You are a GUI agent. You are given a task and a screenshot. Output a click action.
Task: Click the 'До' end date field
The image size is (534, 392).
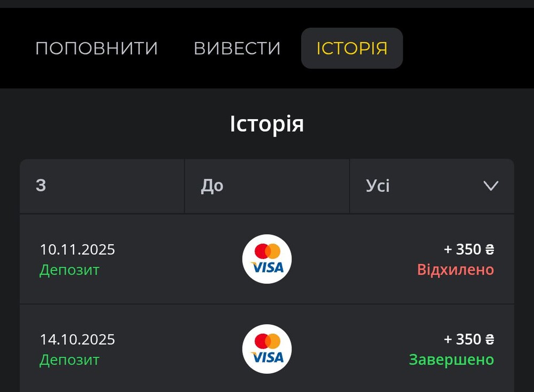coord(266,186)
